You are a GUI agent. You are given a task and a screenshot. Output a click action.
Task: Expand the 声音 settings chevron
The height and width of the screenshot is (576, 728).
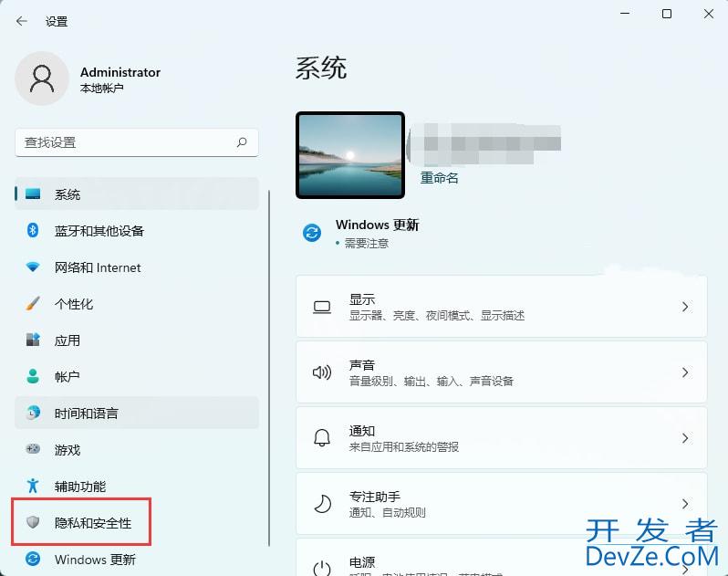[685, 372]
